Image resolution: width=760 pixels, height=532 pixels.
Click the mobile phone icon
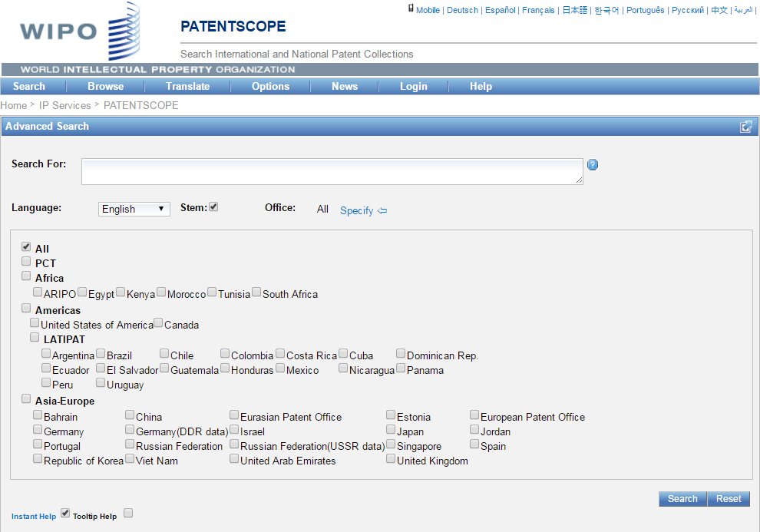click(x=411, y=8)
